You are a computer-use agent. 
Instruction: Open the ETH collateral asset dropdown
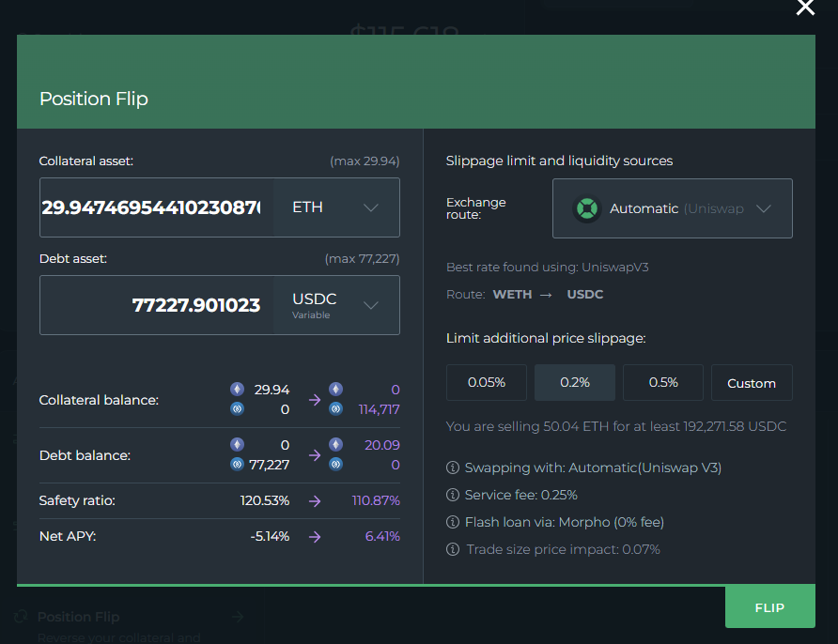336,207
